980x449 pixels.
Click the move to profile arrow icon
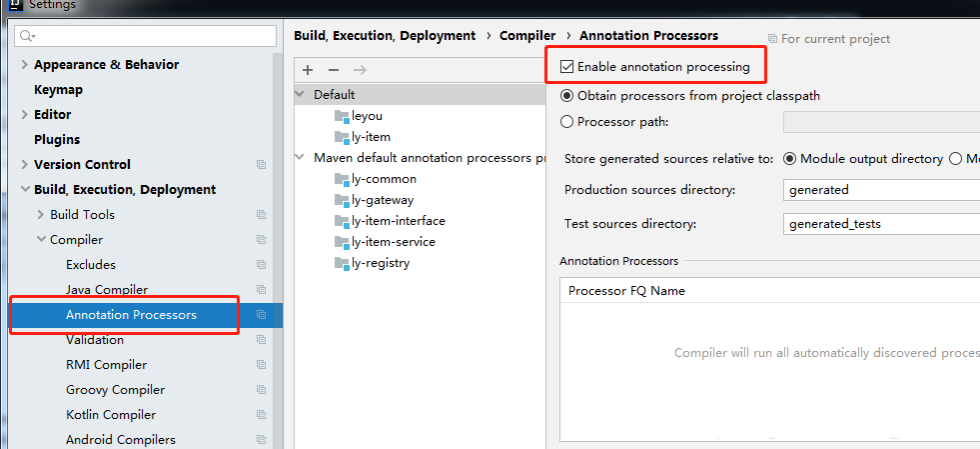pos(360,70)
